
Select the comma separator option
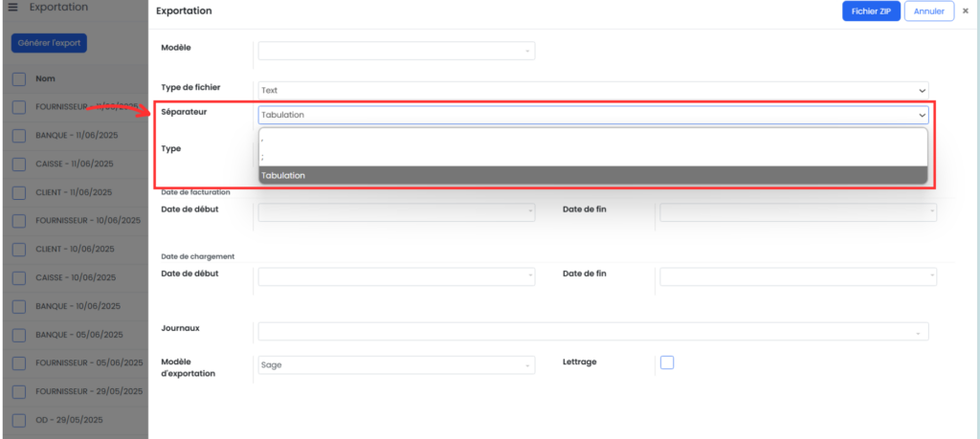(x=593, y=140)
